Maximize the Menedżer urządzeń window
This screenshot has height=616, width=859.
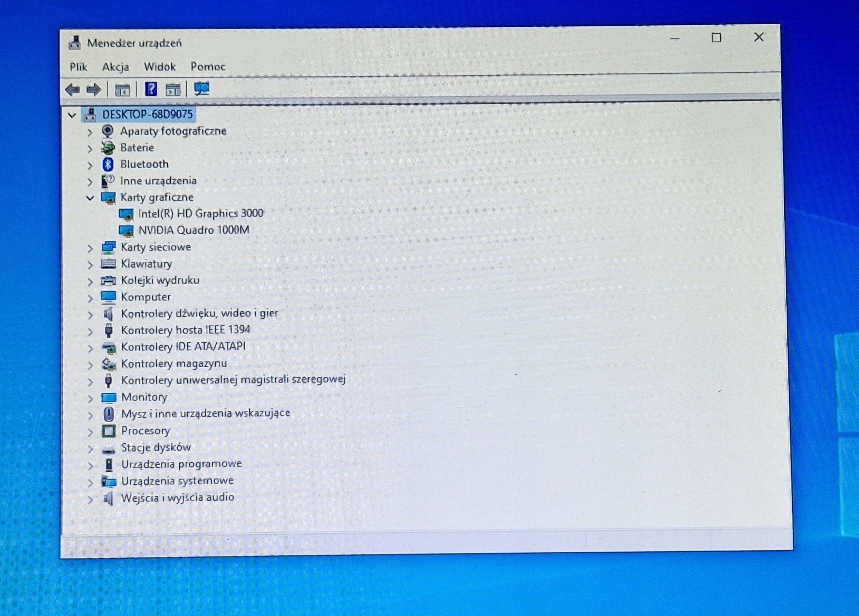tap(716, 38)
